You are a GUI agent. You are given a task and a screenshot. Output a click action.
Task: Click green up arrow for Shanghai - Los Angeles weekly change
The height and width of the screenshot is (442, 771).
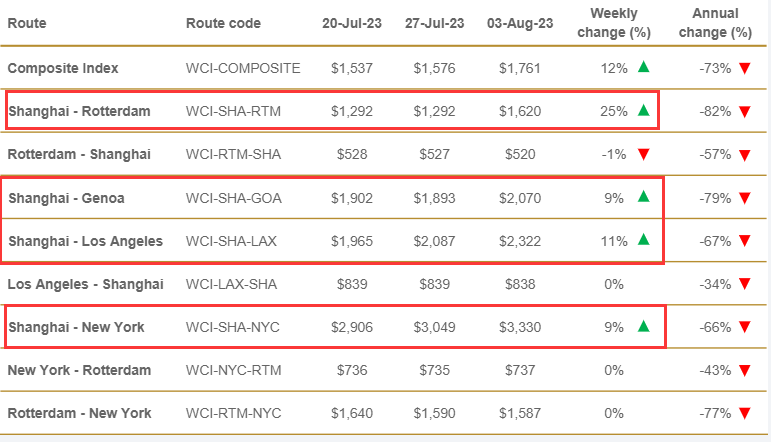coord(644,239)
